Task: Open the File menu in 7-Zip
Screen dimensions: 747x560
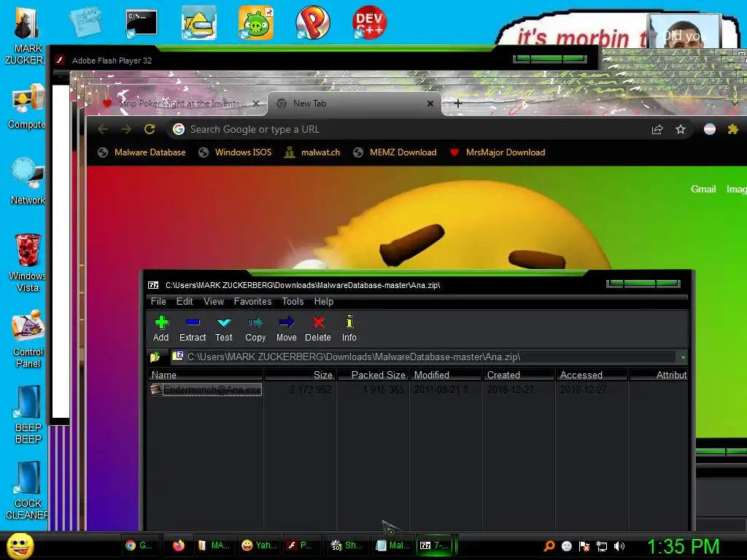Action: [x=158, y=301]
